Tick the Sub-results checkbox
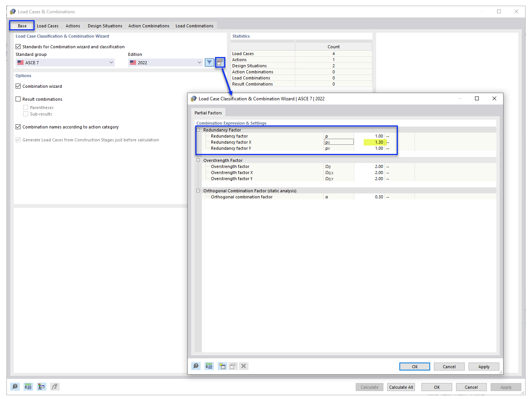The width and height of the screenshot is (532, 399). point(25,114)
